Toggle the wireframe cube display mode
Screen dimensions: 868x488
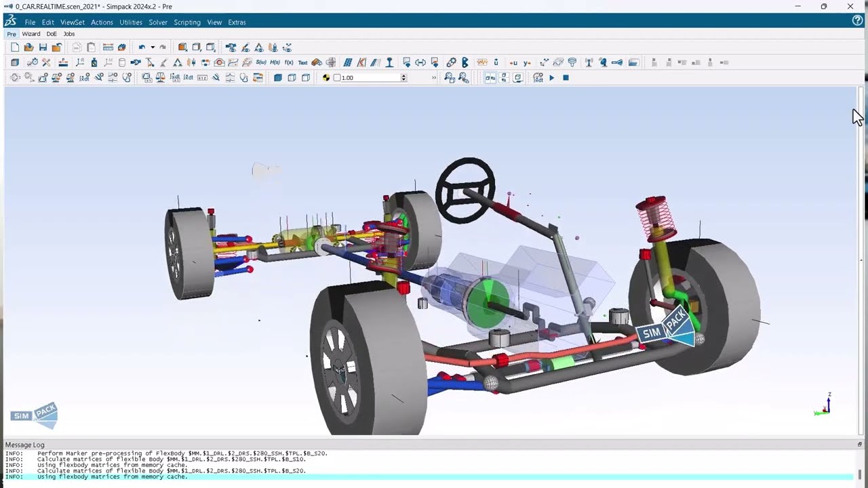292,78
